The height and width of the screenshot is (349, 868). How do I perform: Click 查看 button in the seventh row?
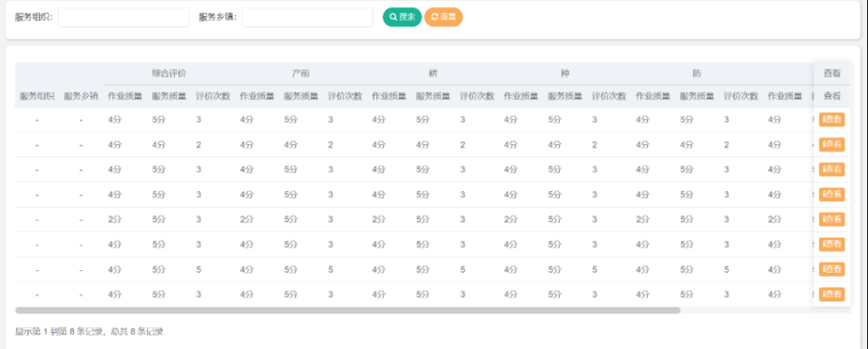pos(831,269)
